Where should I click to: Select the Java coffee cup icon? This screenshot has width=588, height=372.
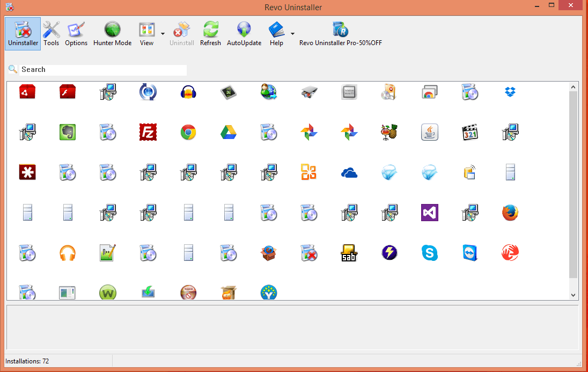(430, 132)
